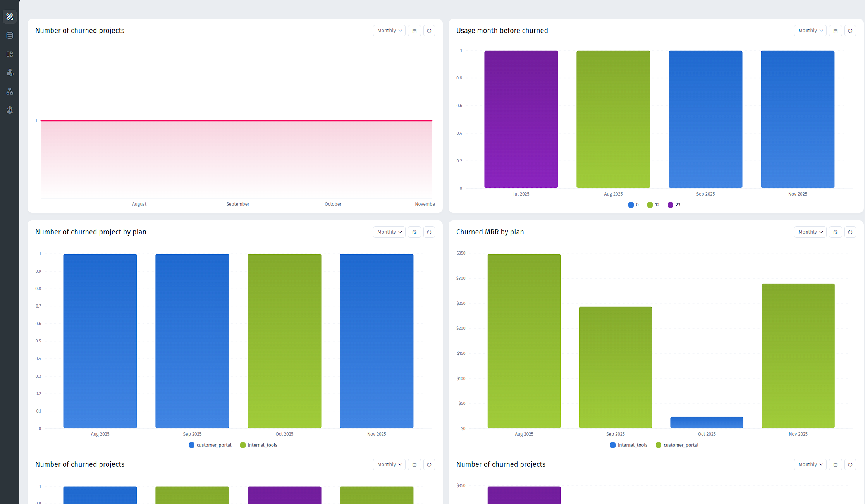Expand Monthly dropdown for Churned MRR by plan
Image resolution: width=865 pixels, height=504 pixels.
pos(810,232)
